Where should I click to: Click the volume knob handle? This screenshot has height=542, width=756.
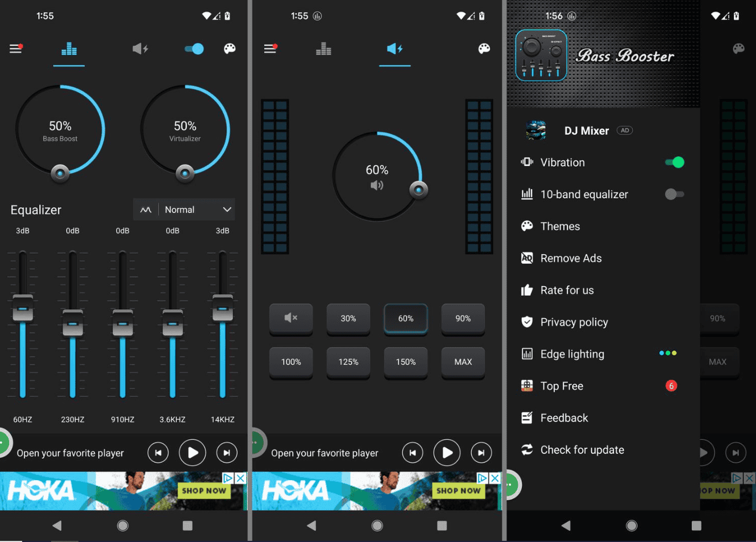click(419, 190)
